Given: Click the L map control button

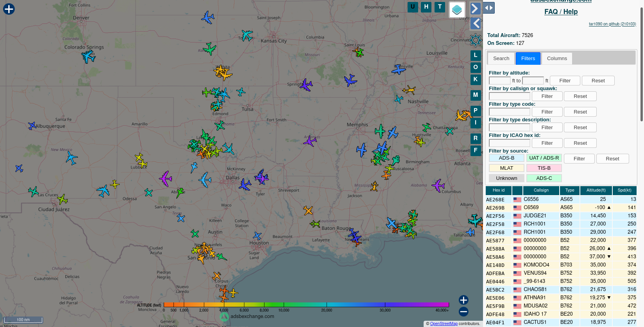Looking at the screenshot, I should [476, 55].
